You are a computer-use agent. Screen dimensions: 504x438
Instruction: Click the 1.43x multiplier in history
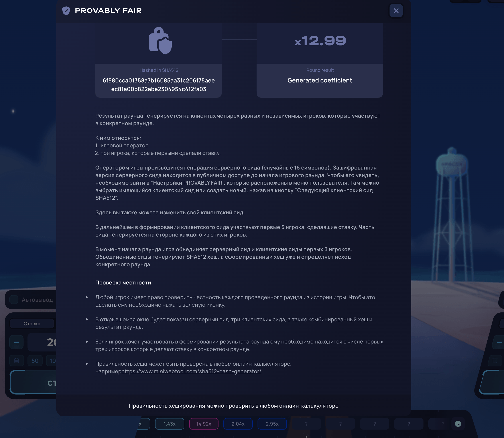169,424
